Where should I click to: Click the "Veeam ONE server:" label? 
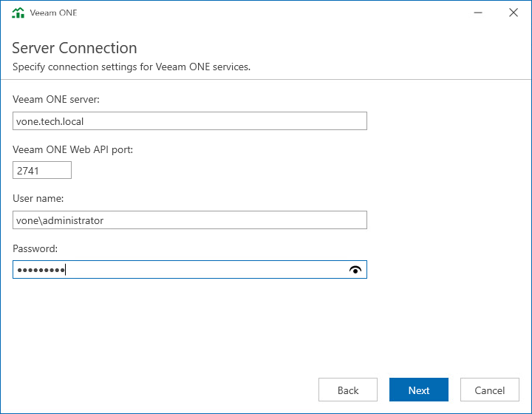pos(56,99)
